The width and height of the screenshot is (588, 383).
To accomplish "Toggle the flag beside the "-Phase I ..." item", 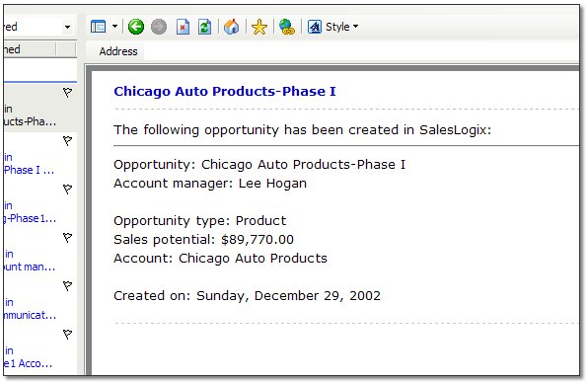I will 67,141.
